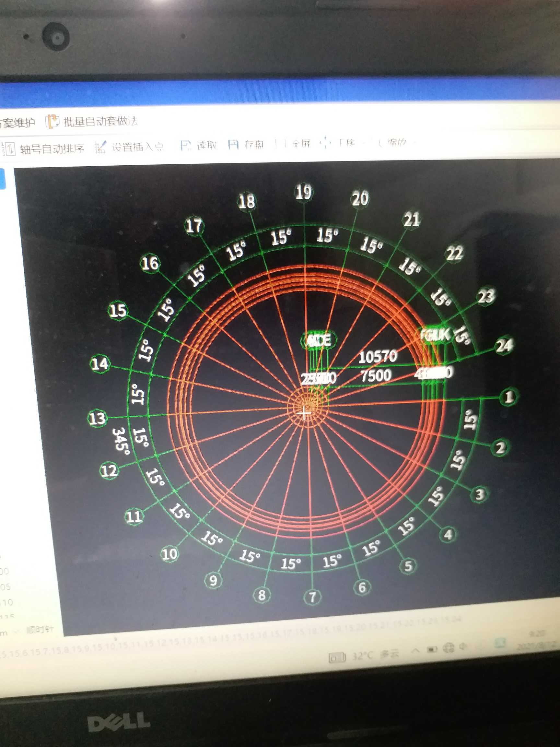The image size is (560, 747).
Task: Click axis bubble number 21
Action: coord(412,220)
